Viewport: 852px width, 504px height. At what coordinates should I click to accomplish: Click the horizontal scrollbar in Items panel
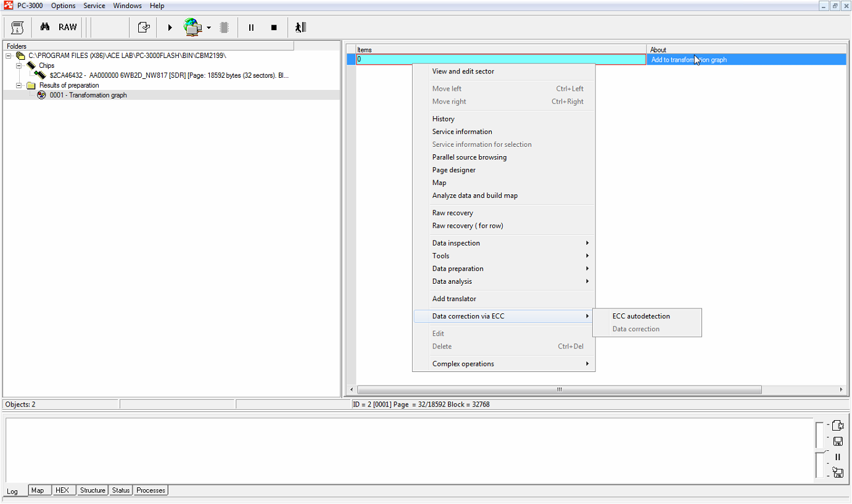point(559,389)
